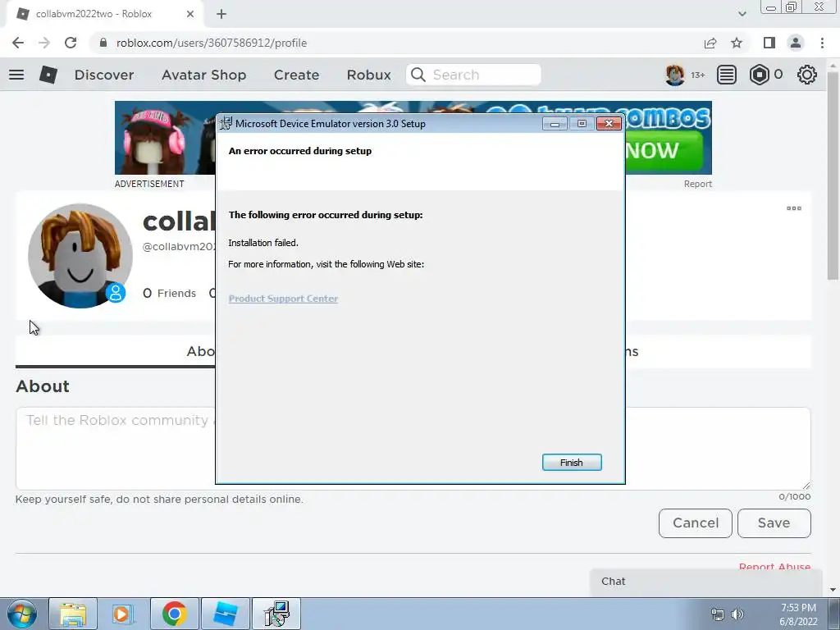Click the Roblox search field

click(x=473, y=75)
